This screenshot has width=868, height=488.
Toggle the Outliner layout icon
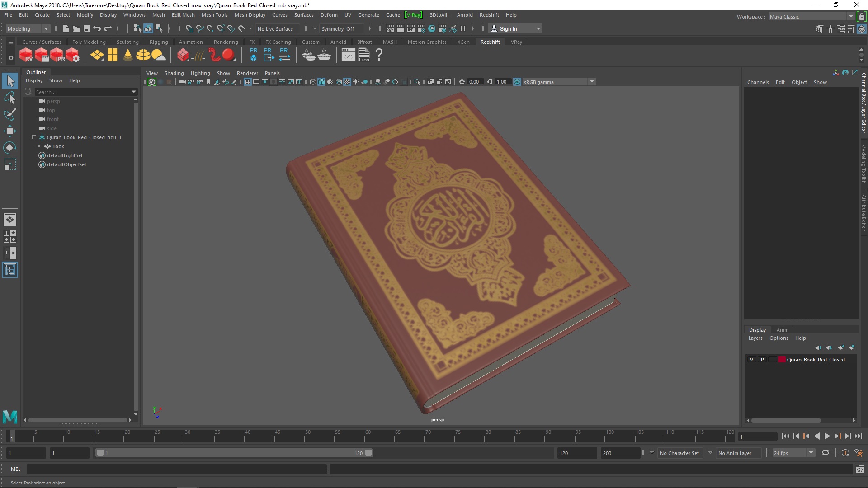point(10,270)
